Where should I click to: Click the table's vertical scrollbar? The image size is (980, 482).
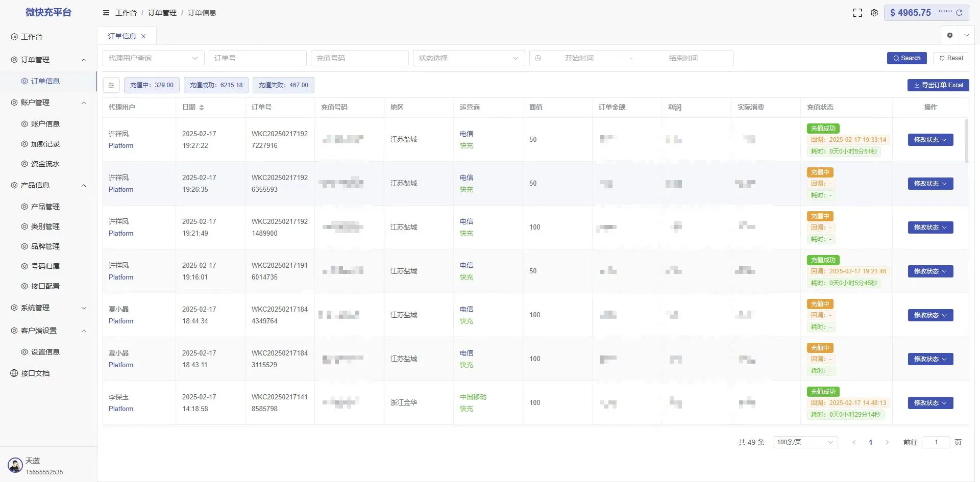tap(966, 141)
